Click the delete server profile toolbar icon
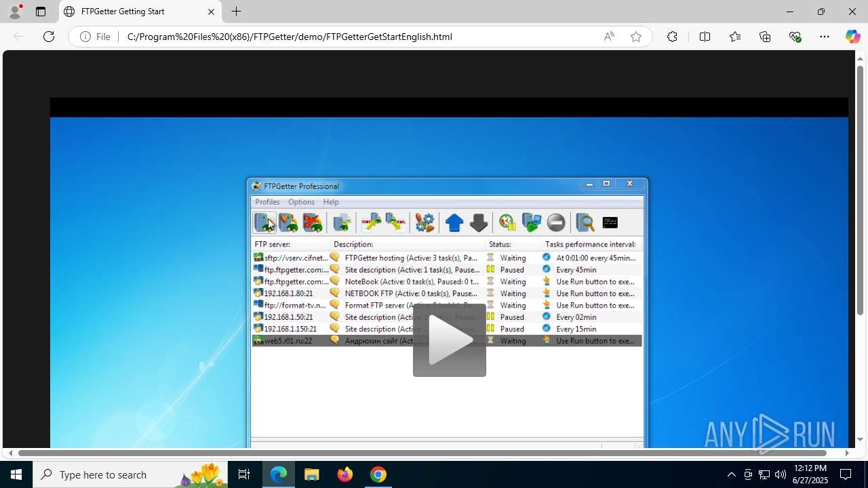The width and height of the screenshot is (868, 488). pyautogui.click(x=313, y=222)
